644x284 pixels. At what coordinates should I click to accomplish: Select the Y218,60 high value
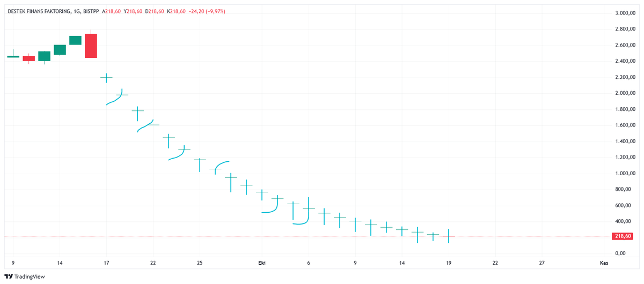pyautogui.click(x=133, y=11)
